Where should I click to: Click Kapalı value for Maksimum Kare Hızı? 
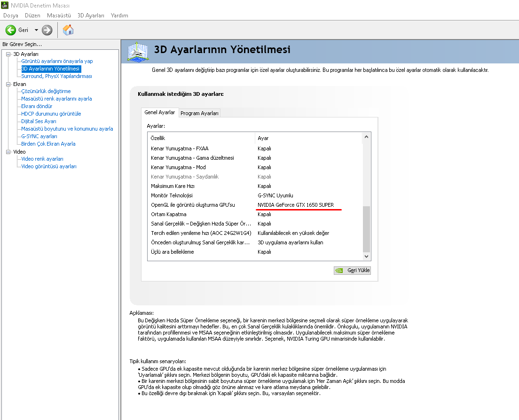coord(264,186)
